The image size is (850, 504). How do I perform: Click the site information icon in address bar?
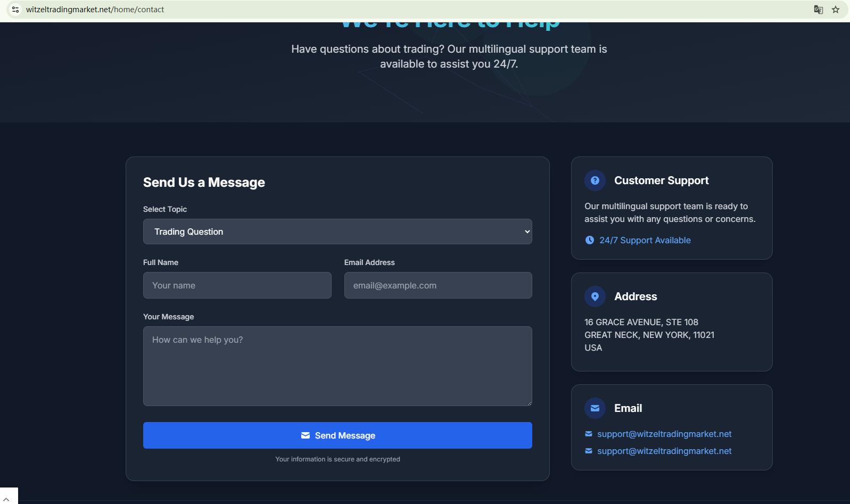click(x=15, y=10)
